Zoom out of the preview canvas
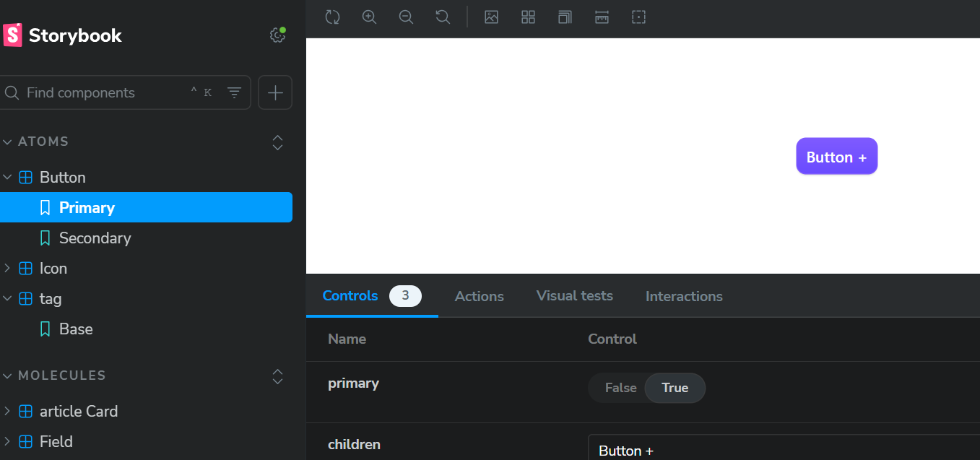This screenshot has height=460, width=980. [406, 17]
